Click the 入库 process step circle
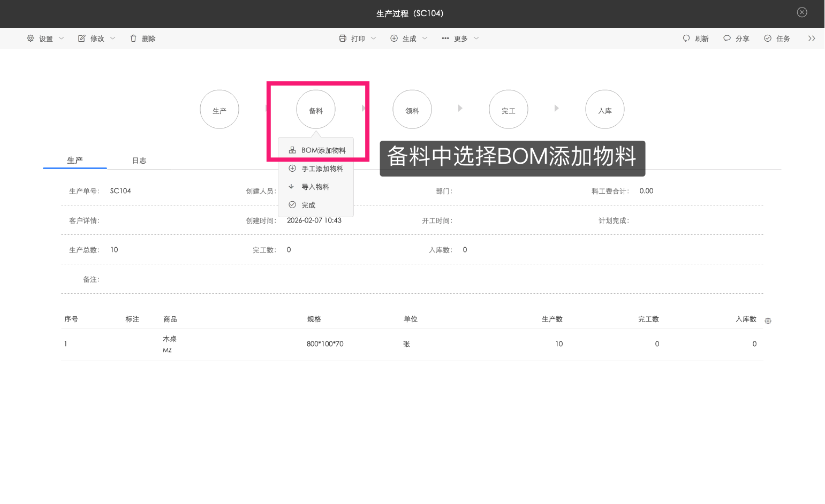Screen dimensions: 825x504 (x=604, y=109)
